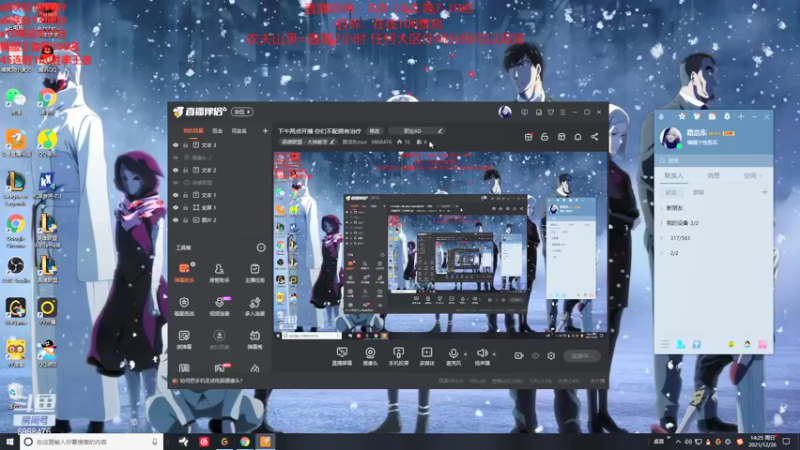This screenshot has height=450, width=800.
Task: Expand microphone options arrow
Action: 465,354
